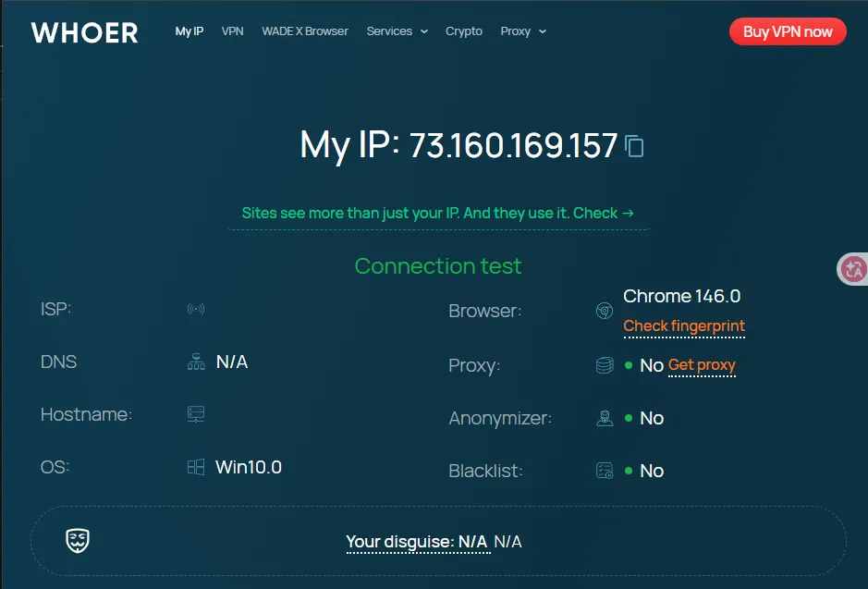The height and width of the screenshot is (589, 868).
Task: Expand the Proxy dropdown menu
Action: (522, 31)
